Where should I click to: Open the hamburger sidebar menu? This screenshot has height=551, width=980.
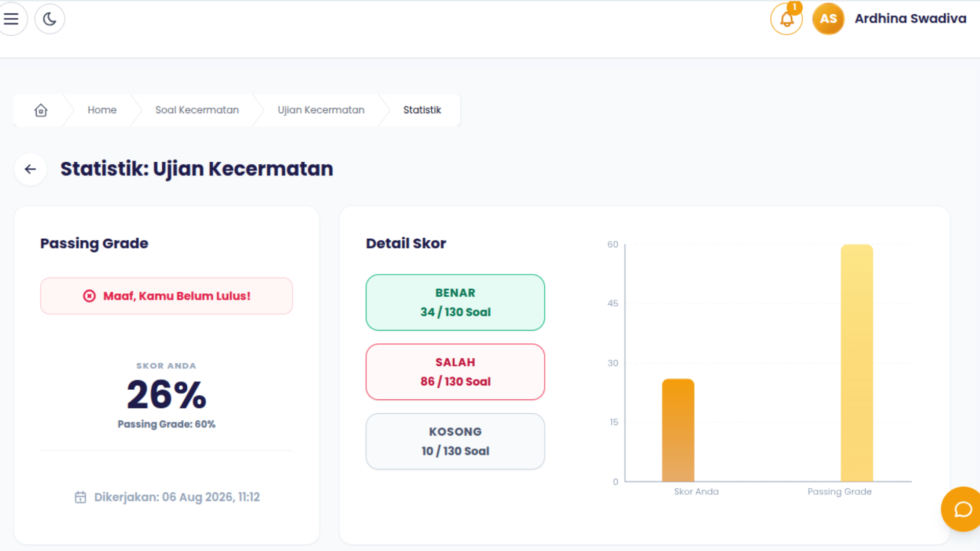pos(11,19)
